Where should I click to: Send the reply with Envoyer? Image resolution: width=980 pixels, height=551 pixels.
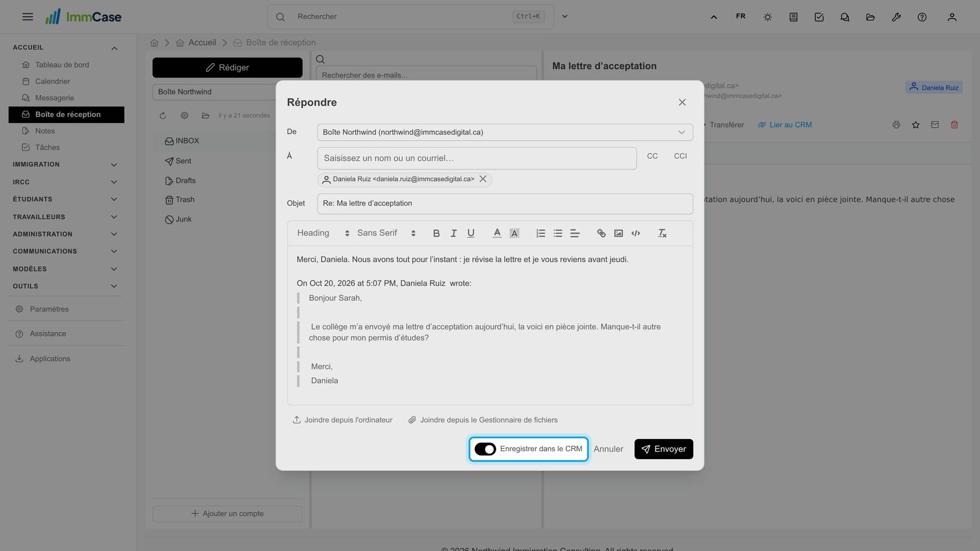click(663, 449)
